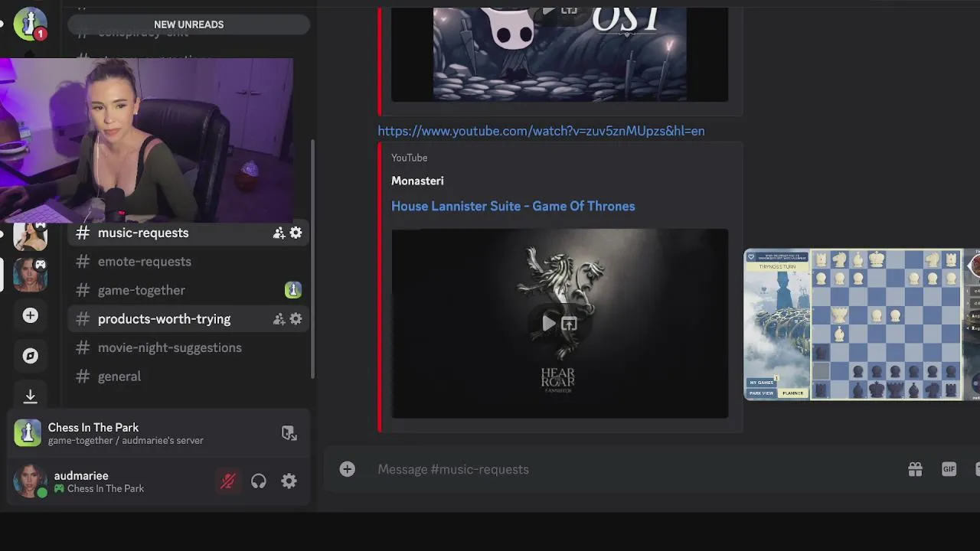Select the white queen on chess board

click(x=840, y=315)
